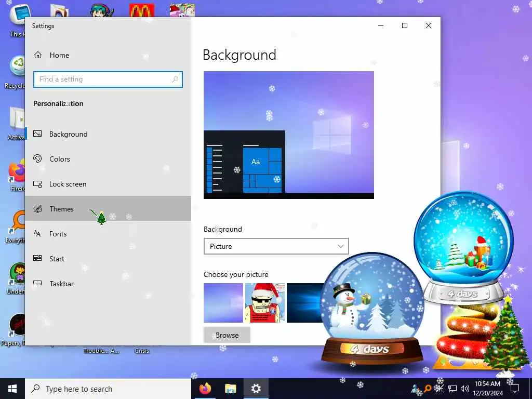Click the Themes brush icon
This screenshot has height=399, width=532.
point(37,209)
